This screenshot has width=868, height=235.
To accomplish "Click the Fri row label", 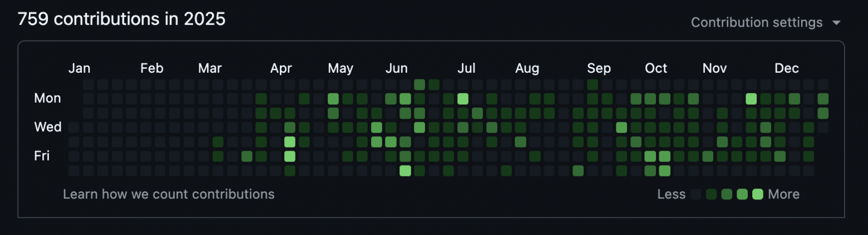I will (x=42, y=156).
